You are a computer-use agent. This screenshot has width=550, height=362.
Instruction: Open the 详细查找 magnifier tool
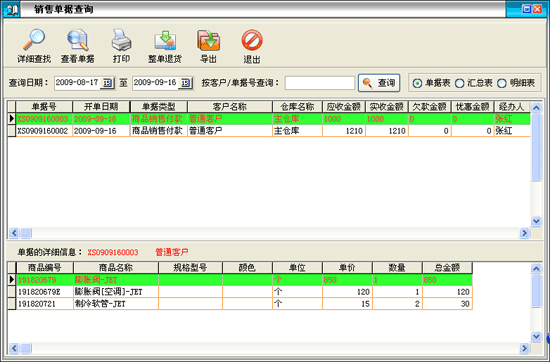[34, 40]
